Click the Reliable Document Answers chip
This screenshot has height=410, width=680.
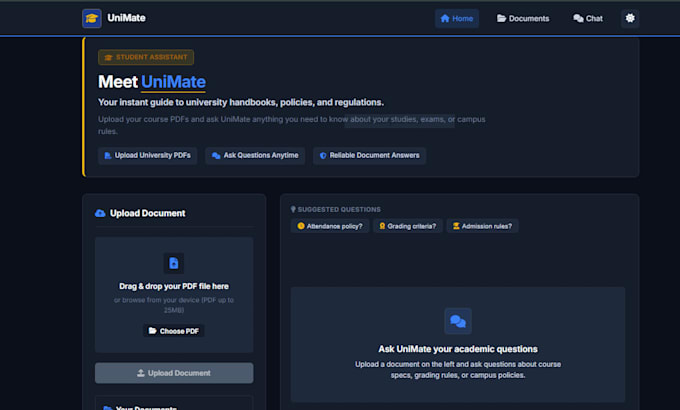tap(369, 155)
